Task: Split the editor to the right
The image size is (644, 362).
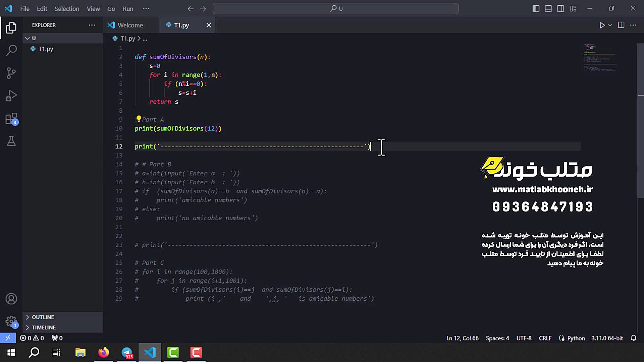Action: [621, 25]
